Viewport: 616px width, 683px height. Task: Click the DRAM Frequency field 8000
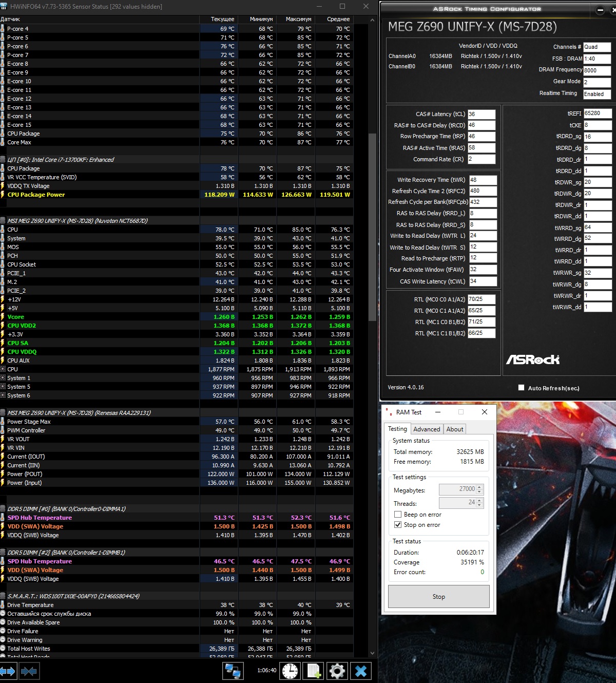pos(597,70)
